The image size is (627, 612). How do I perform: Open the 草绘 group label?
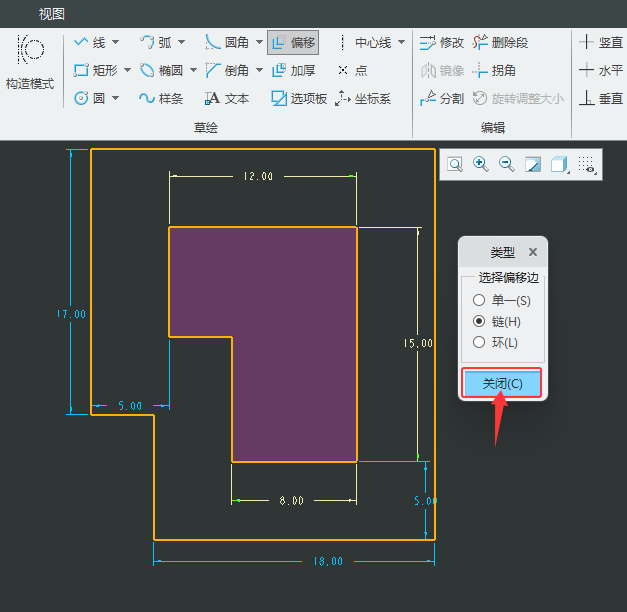pyautogui.click(x=206, y=128)
